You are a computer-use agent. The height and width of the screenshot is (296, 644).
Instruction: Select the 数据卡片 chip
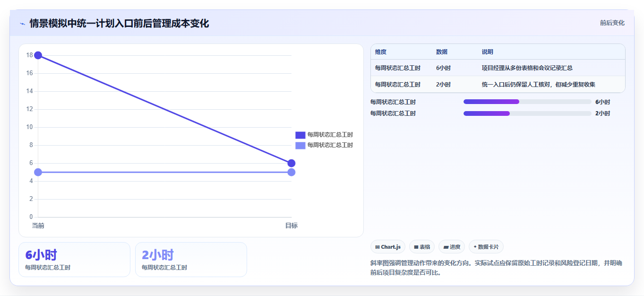click(x=486, y=247)
